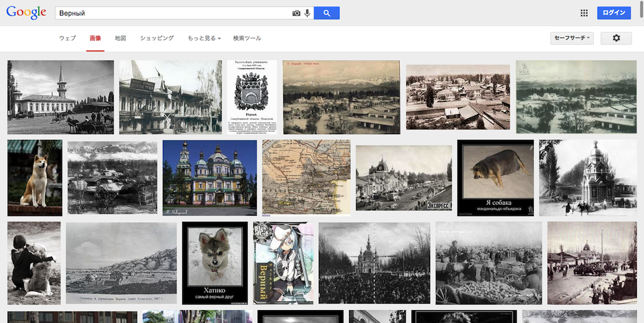Open the 検索ツール options
Screen dimensions: 644x323
[x=247, y=39]
